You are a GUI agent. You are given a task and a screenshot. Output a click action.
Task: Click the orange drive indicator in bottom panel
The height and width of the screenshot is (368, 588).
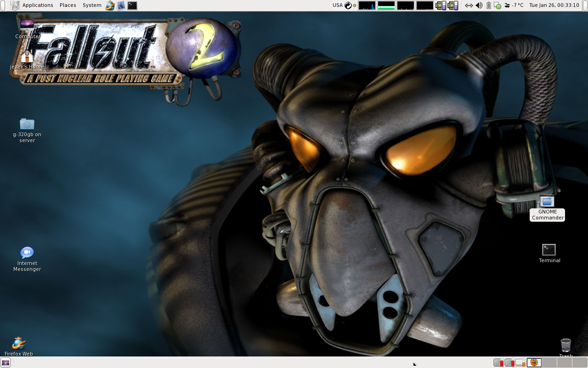click(520, 362)
